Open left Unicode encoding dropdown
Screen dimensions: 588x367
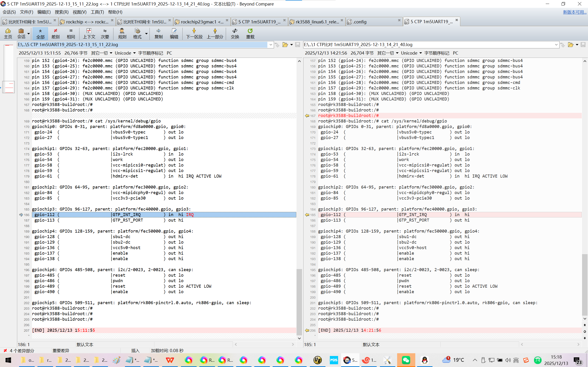coord(125,53)
